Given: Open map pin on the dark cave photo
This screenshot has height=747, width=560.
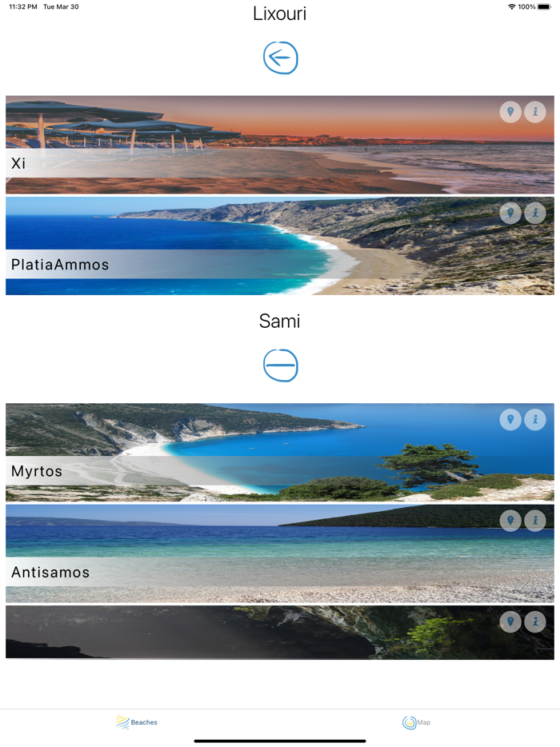Looking at the screenshot, I should (510, 621).
